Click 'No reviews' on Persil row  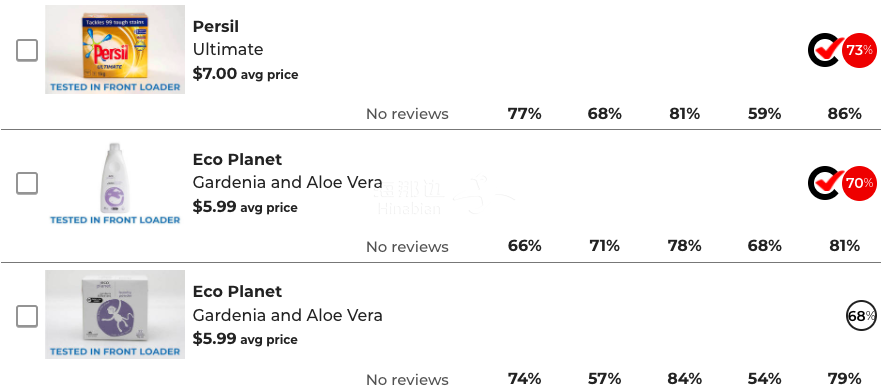pos(407,114)
